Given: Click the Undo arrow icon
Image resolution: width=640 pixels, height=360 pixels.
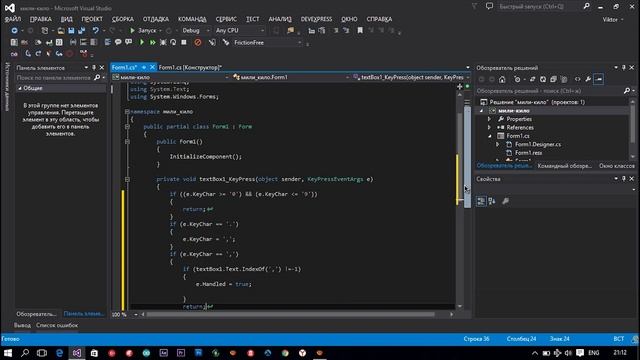Looking at the screenshot, I should pyautogui.click(x=96, y=31).
